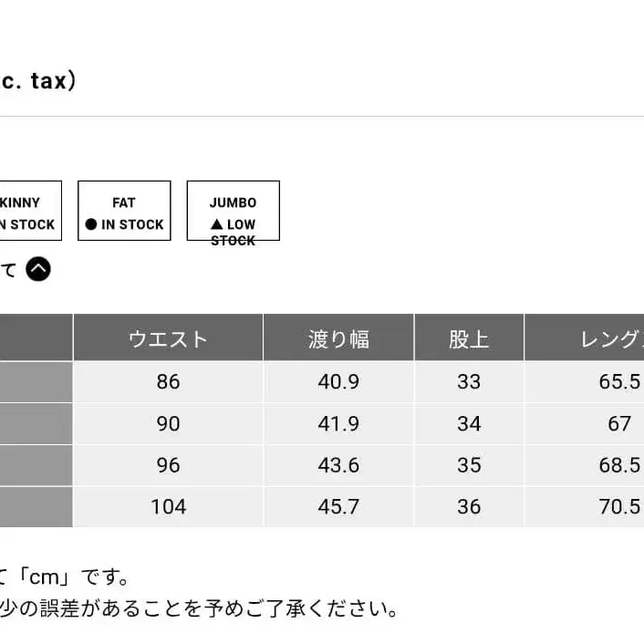Click the thigh width 45.7 cell

point(338,506)
